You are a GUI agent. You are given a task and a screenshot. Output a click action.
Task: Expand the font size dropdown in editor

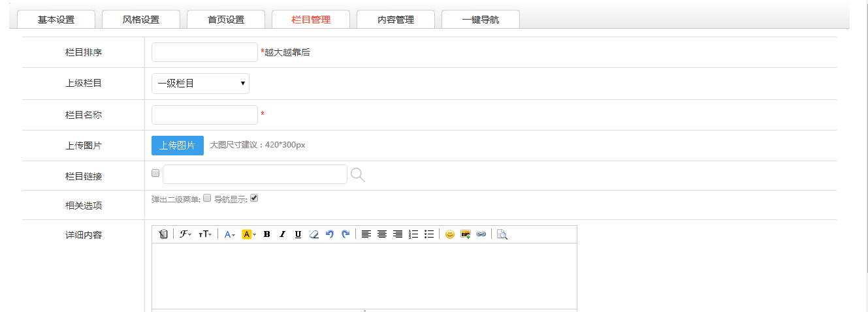[205, 234]
